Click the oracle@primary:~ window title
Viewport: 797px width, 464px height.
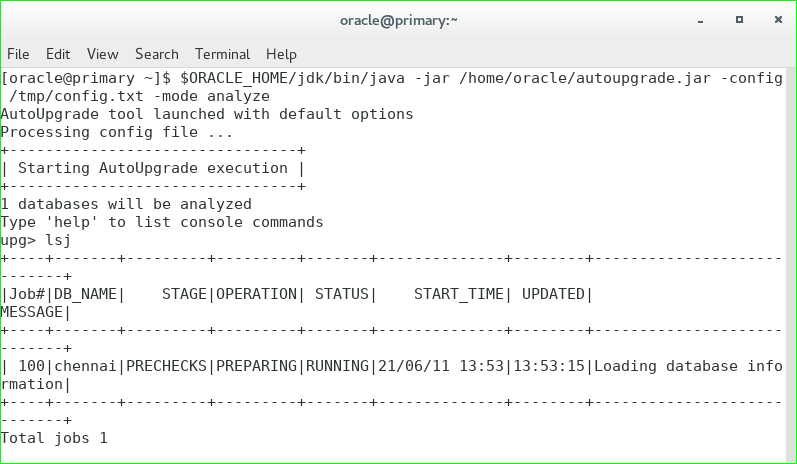click(x=398, y=19)
